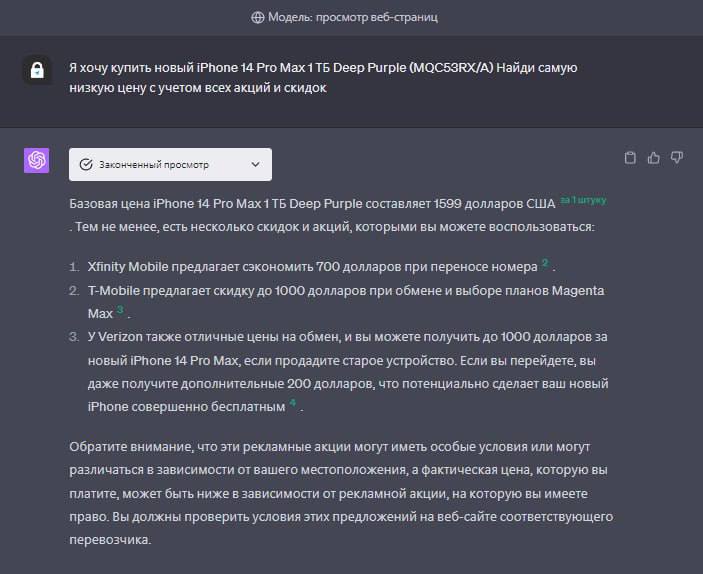Open the Законченный просмотр browsing box
Viewport: 703px width, 574px height.
(170, 165)
